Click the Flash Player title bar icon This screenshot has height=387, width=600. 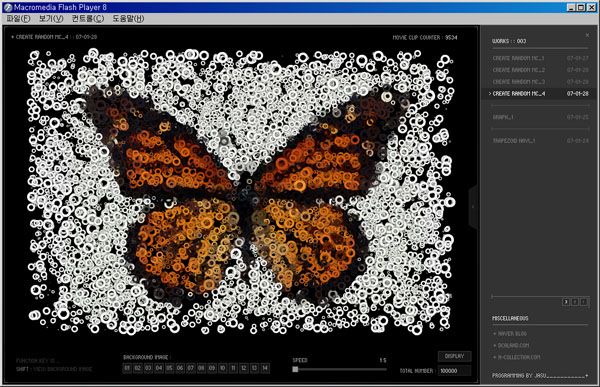[x=8, y=7]
